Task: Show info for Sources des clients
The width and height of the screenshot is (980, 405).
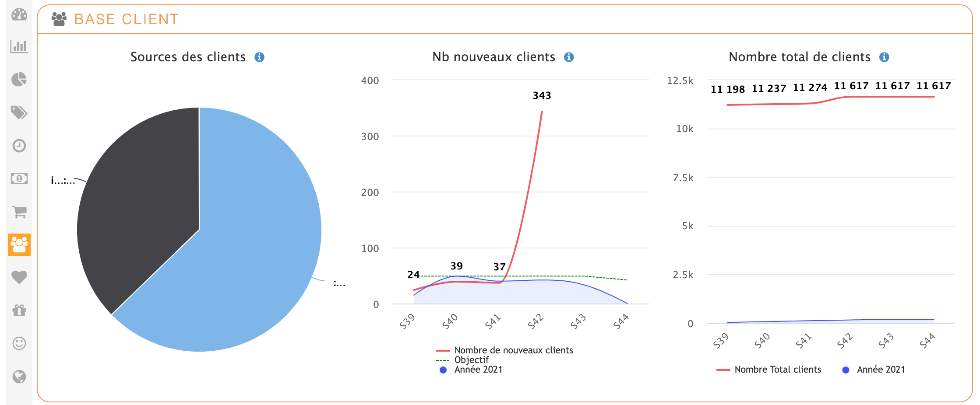Action: click(x=260, y=57)
